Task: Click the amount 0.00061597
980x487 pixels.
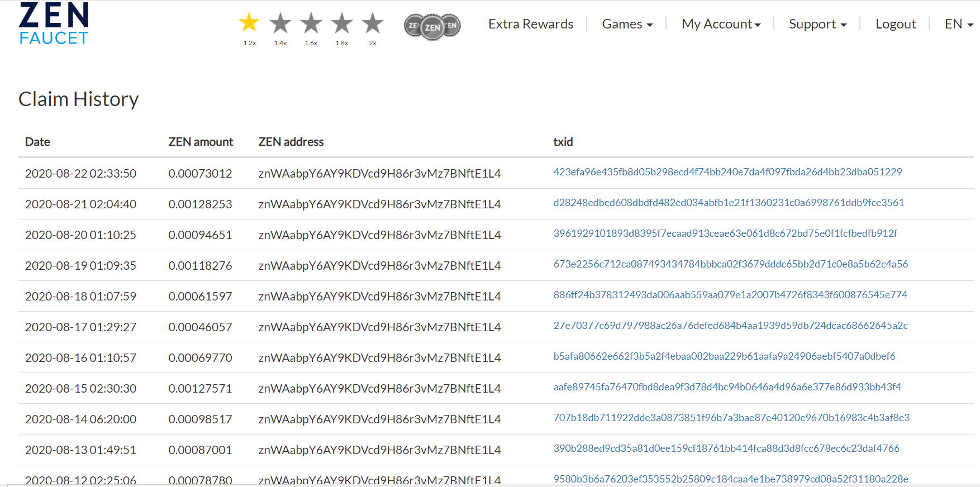Action: [x=200, y=297]
